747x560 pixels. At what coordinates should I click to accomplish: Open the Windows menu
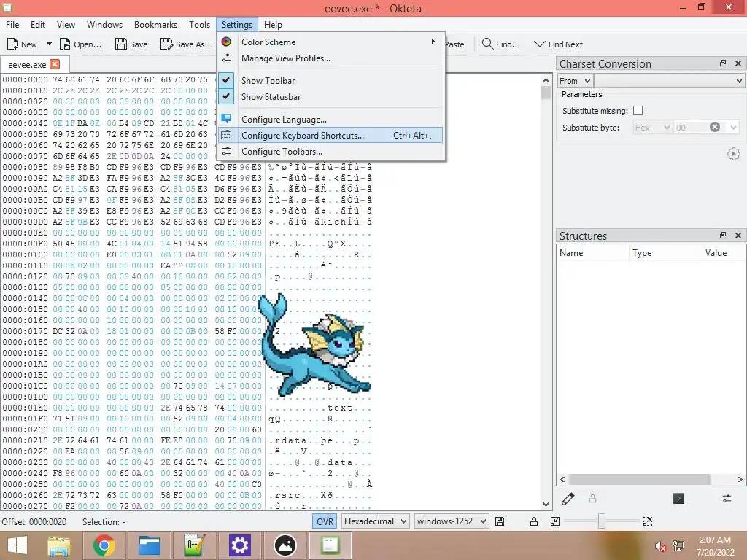(104, 24)
